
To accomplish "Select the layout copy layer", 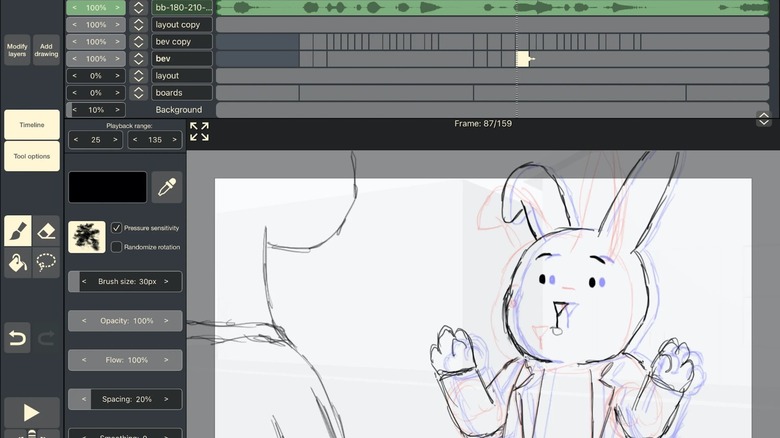I will point(182,25).
